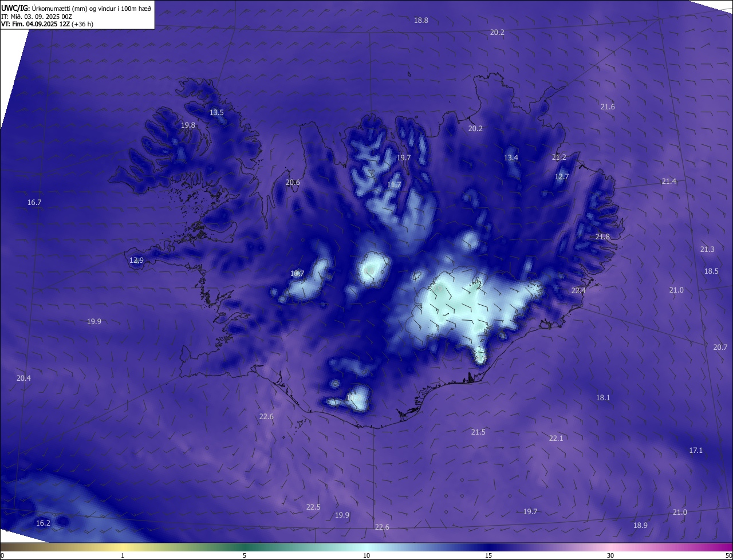Image resolution: width=733 pixels, height=560 pixels.
Task: Click the 18.8 wind value
Action: click(421, 20)
